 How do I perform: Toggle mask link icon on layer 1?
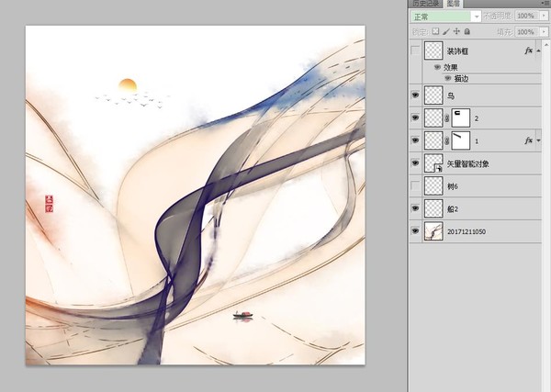pos(447,141)
